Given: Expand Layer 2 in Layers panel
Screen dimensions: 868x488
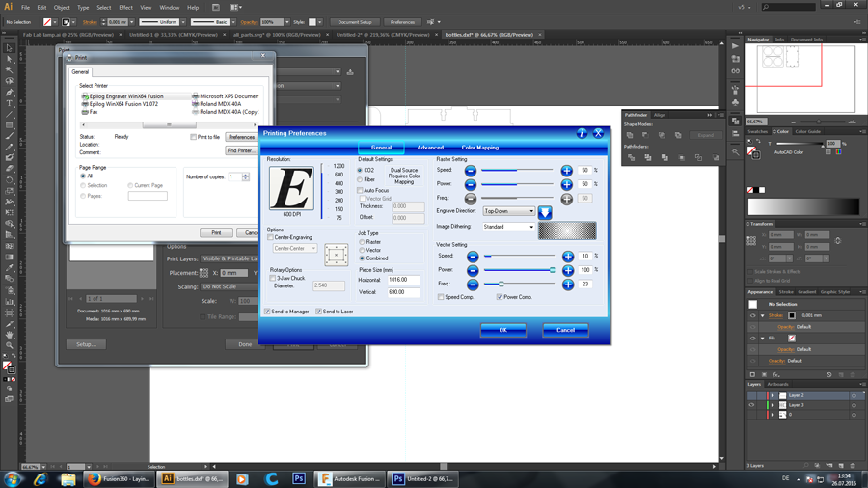Looking at the screenshot, I should (773, 395).
